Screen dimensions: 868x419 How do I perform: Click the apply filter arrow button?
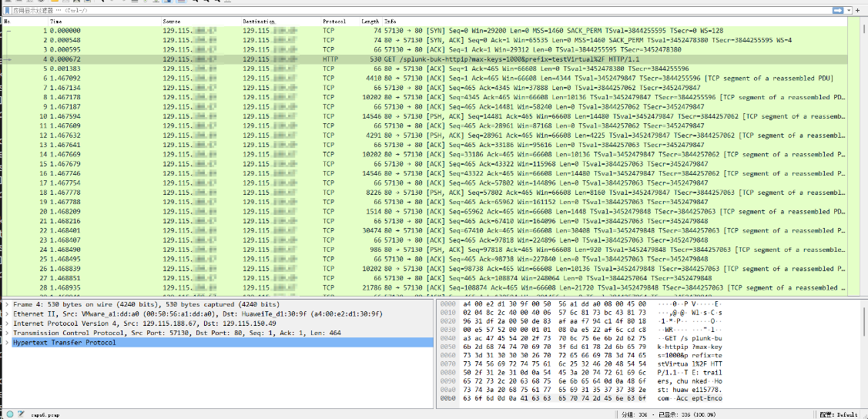(836, 11)
